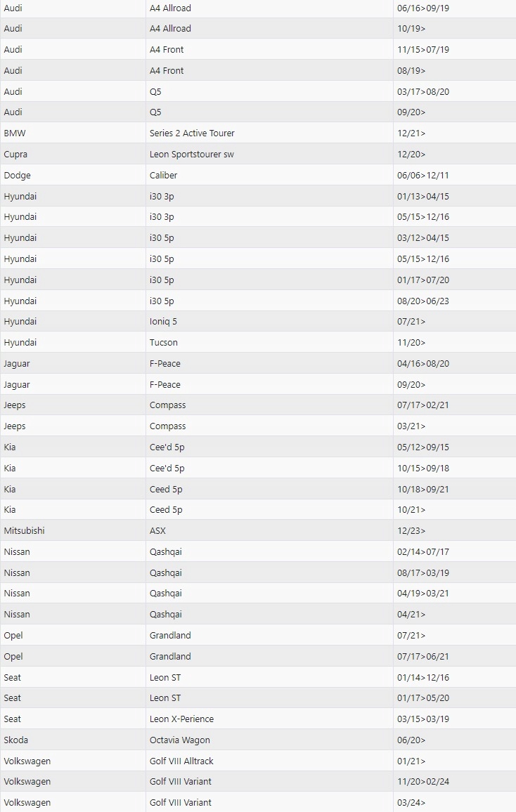The width and height of the screenshot is (516, 812).
Task: Click the BMW brand cell
Action: 15,133
